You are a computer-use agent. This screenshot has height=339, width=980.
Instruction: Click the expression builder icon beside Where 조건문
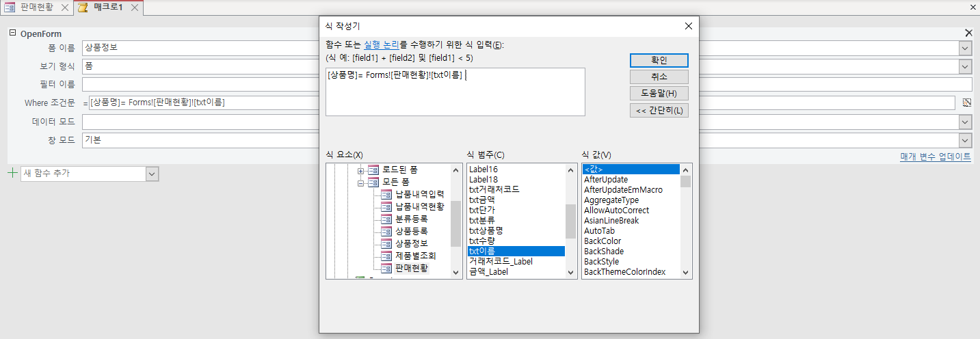pos(966,103)
